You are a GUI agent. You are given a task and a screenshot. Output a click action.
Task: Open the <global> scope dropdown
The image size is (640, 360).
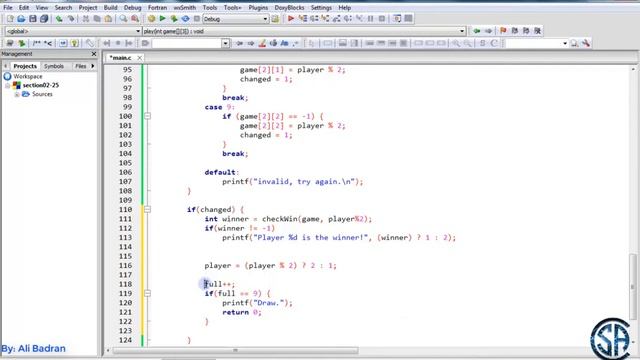point(138,31)
